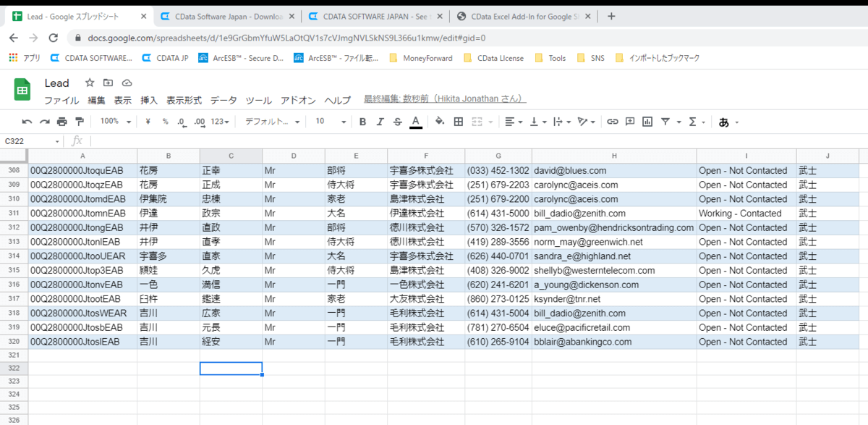Open the input tools あ menu
This screenshot has height=425, width=868.
pyautogui.click(x=728, y=122)
